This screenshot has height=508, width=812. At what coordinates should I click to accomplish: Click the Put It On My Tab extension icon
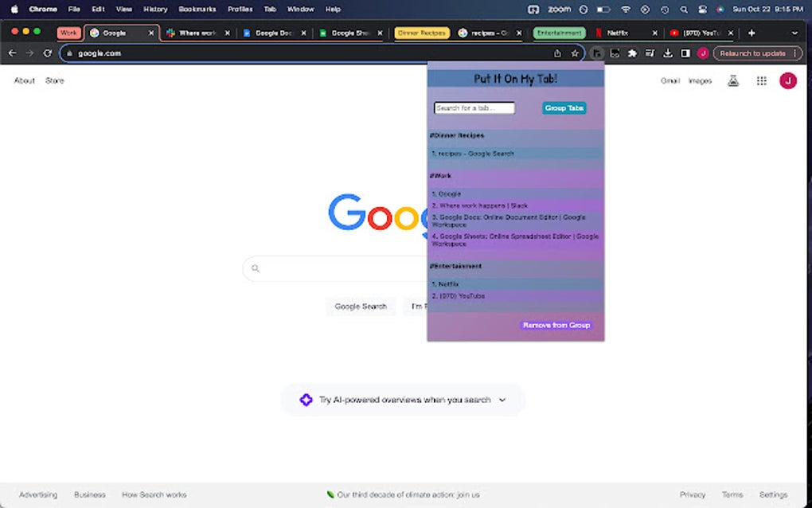(x=597, y=53)
